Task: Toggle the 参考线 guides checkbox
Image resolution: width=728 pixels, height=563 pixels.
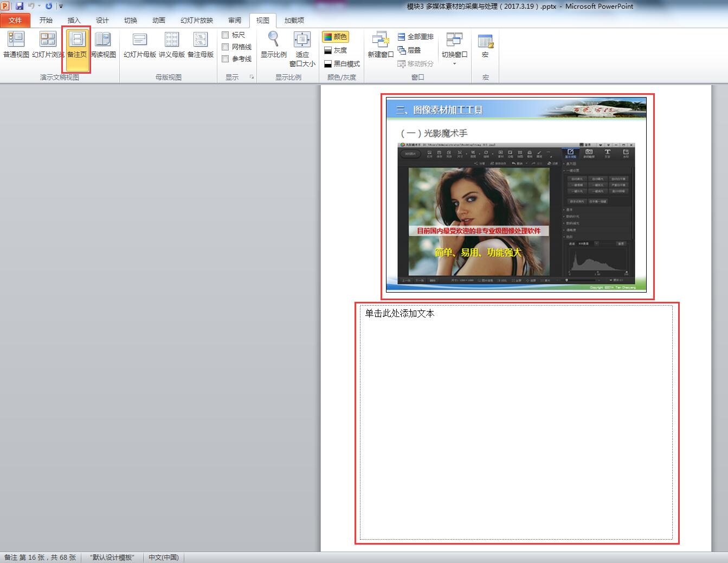Action: pyautogui.click(x=226, y=59)
